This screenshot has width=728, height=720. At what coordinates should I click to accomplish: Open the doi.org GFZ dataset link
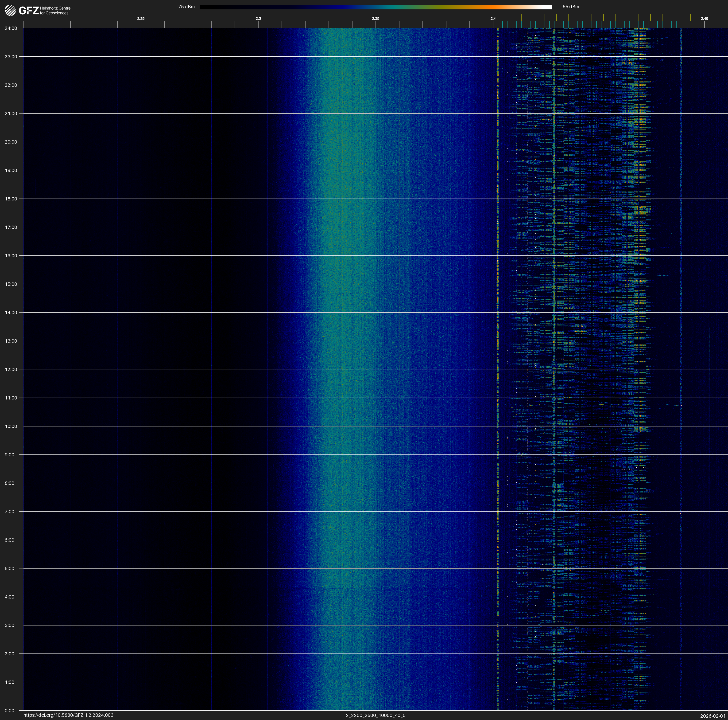68,715
